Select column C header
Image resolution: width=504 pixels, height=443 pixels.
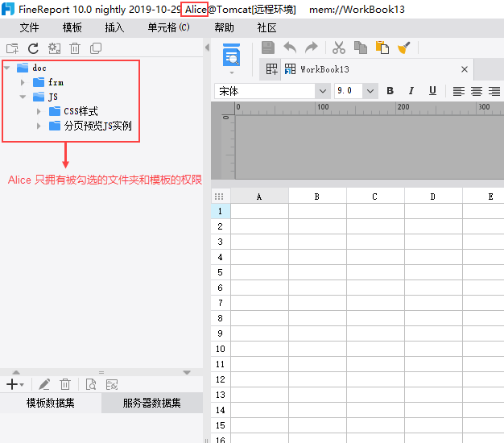click(375, 197)
